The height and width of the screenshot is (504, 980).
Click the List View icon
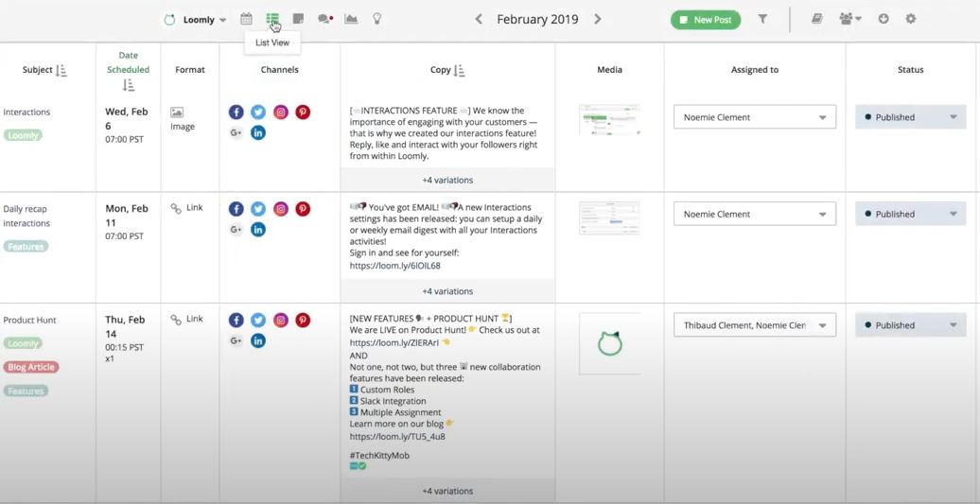(272, 19)
